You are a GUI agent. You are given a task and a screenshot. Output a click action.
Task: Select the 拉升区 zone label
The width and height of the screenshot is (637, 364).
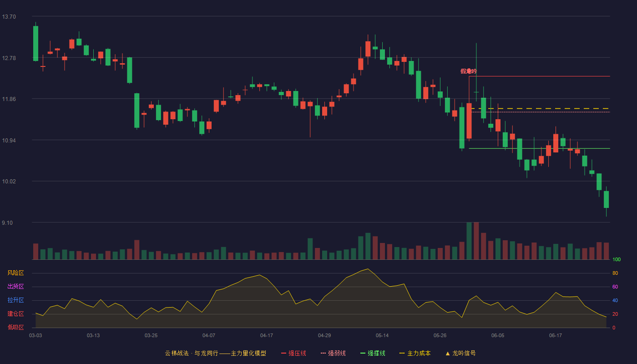tap(15, 300)
